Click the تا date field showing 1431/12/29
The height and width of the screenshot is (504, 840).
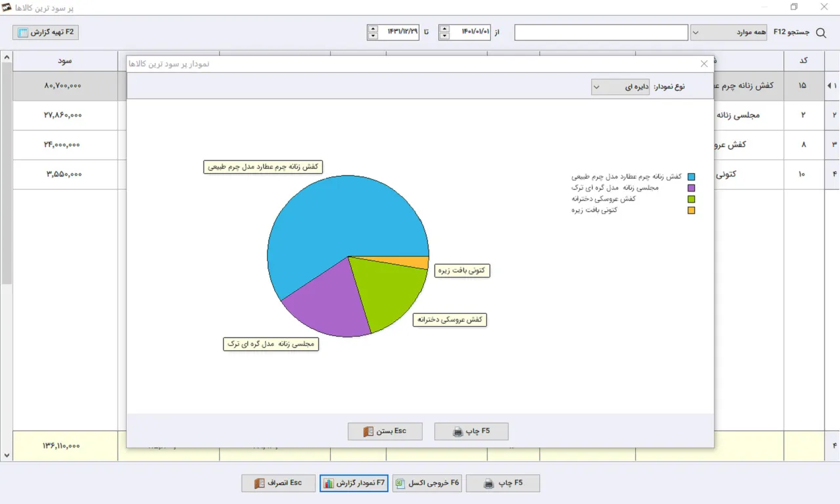399,32
